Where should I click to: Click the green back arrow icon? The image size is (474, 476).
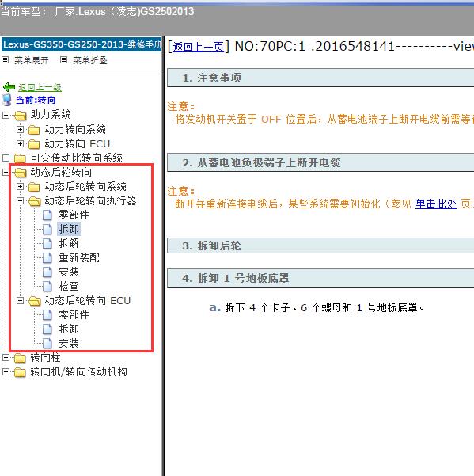pos(9,87)
